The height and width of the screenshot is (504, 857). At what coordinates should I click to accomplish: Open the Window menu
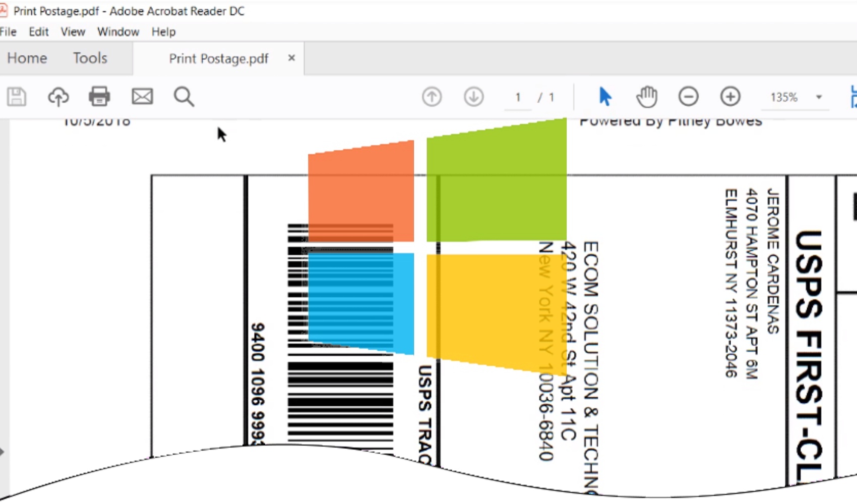pos(118,32)
